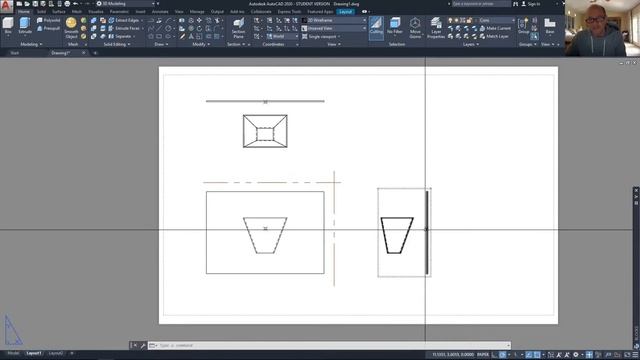This screenshot has height=360, width=640.
Task: Click the keyword search input field
Action: [481, 4]
